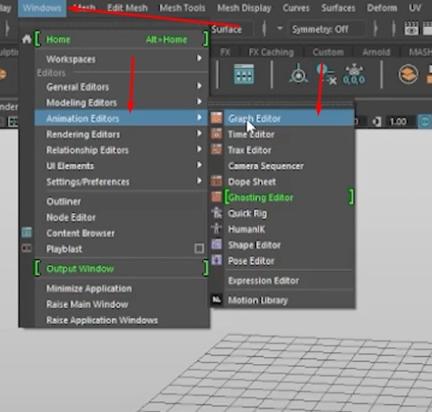Click the Time Editor icon

(x=216, y=134)
